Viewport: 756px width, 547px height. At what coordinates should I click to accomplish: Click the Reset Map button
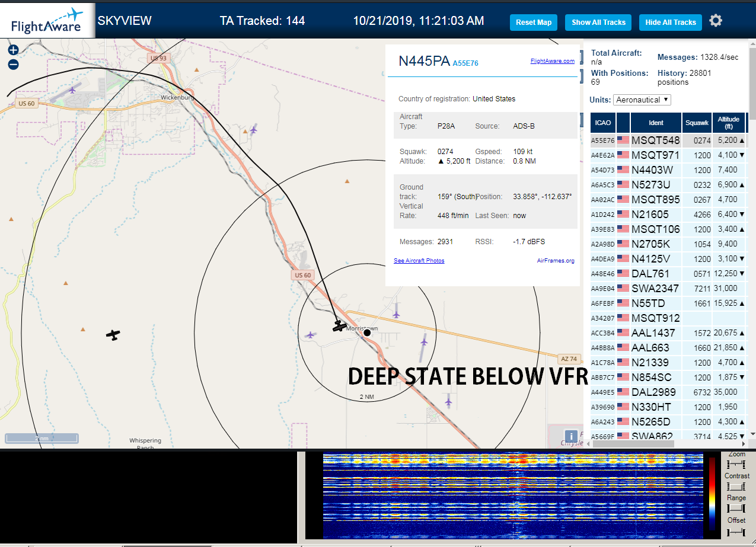tap(534, 23)
